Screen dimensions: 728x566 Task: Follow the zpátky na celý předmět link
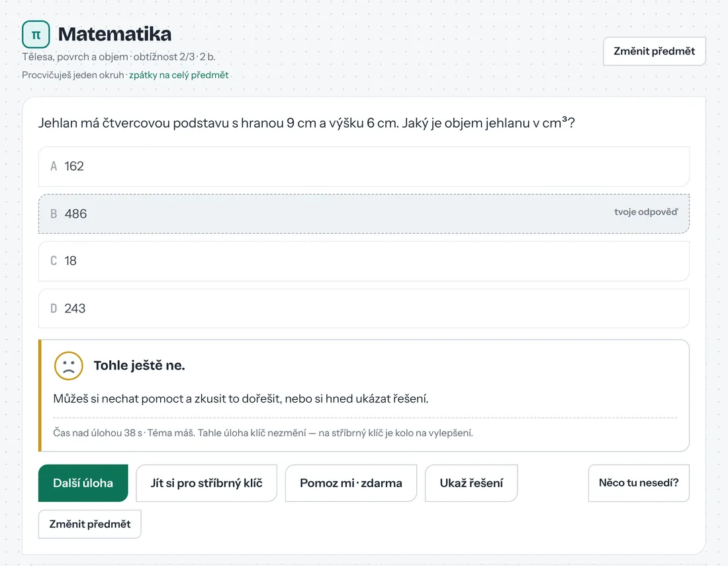179,75
